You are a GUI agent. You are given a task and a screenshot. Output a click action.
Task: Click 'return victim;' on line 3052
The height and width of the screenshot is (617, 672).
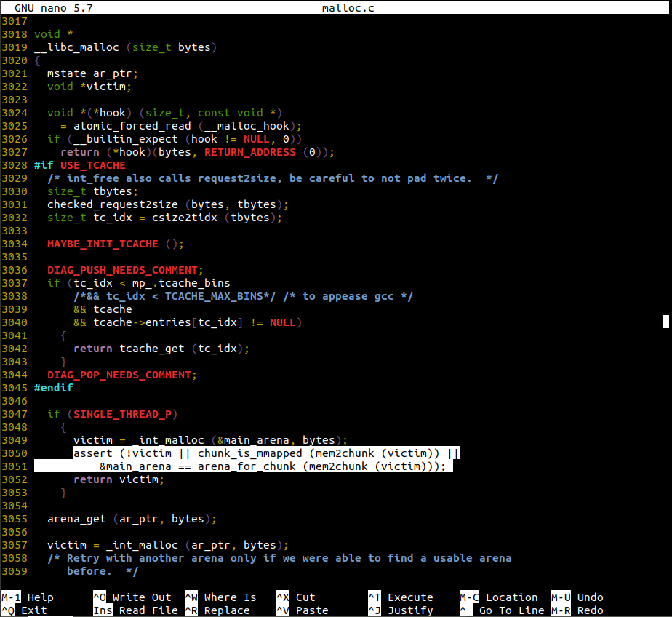click(119, 479)
